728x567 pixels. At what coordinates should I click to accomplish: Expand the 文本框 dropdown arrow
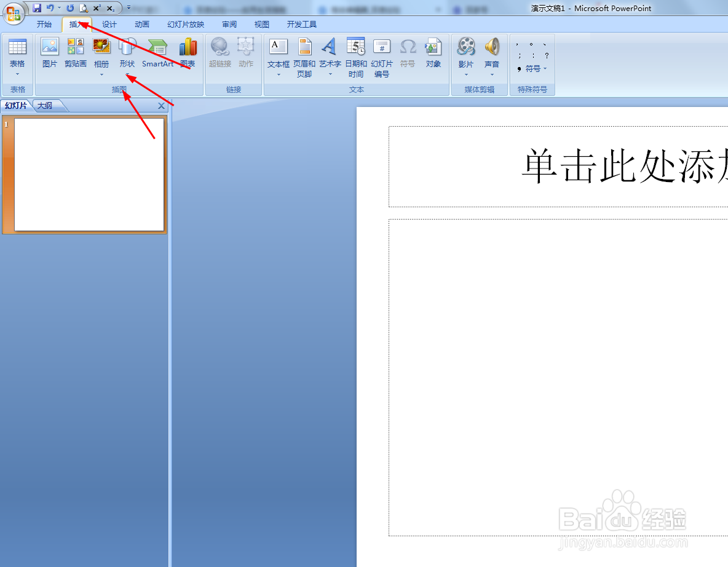tap(279, 74)
